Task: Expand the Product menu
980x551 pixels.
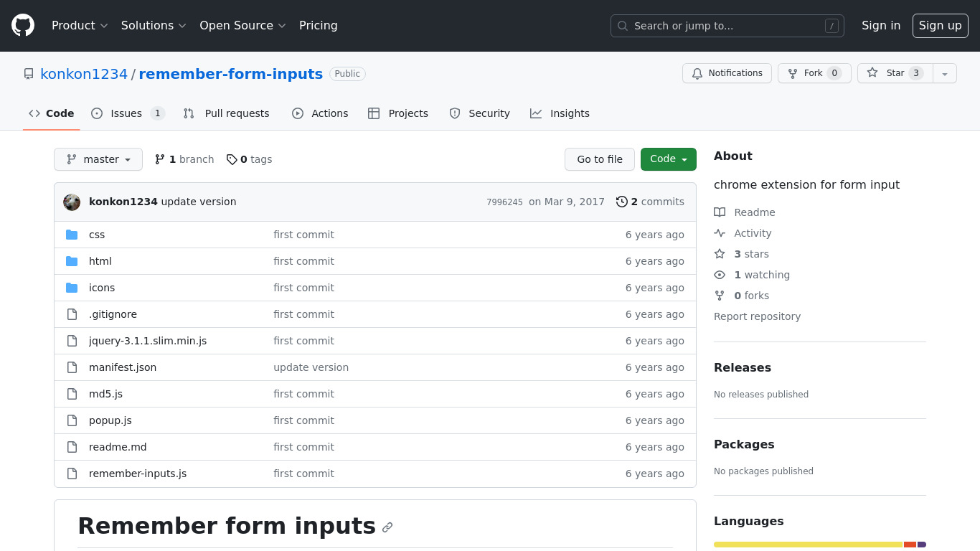Action: (x=80, y=26)
